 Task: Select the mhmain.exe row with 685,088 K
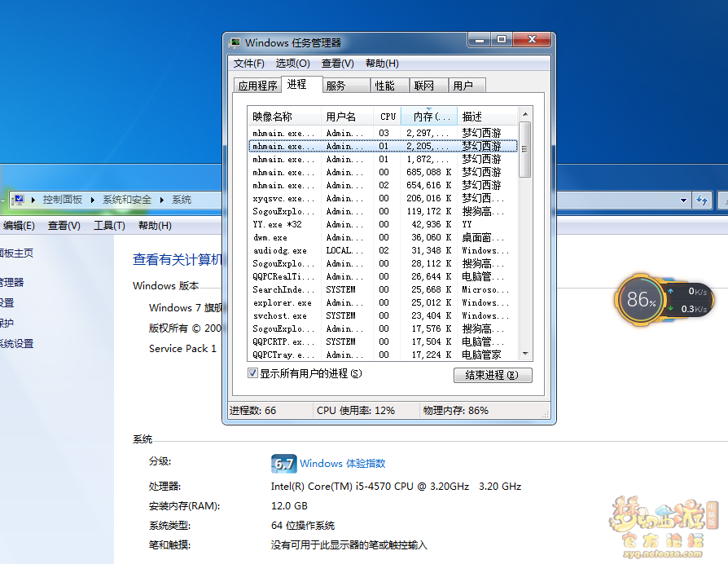(x=383, y=172)
